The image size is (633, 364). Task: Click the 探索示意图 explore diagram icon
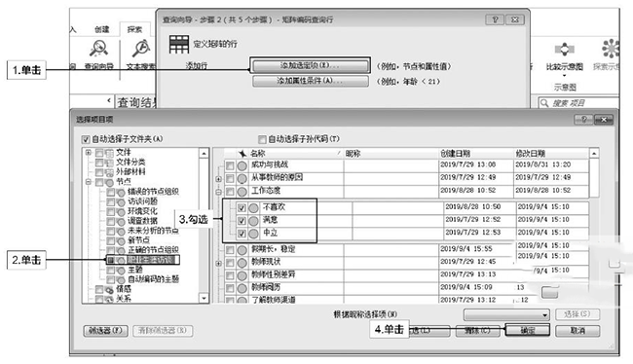pyautogui.click(x=611, y=49)
